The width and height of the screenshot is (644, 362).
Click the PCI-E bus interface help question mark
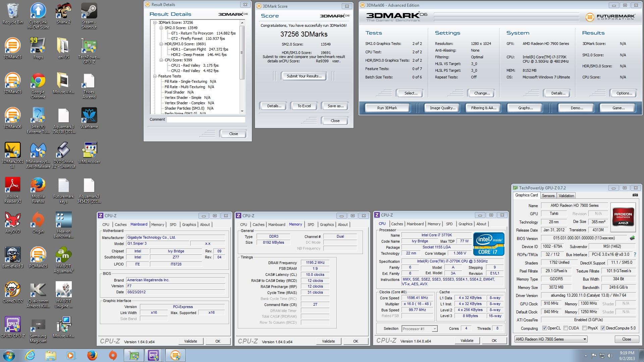click(x=635, y=254)
